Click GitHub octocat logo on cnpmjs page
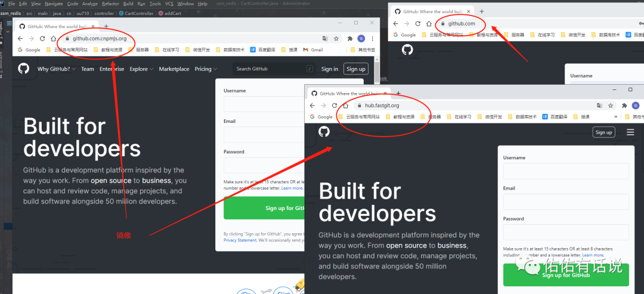 pos(23,69)
